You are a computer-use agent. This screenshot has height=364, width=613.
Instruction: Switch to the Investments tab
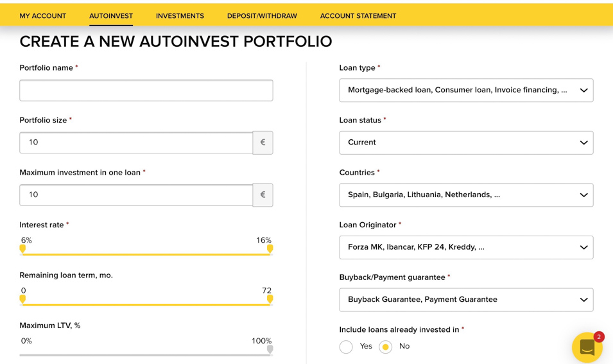pos(180,16)
